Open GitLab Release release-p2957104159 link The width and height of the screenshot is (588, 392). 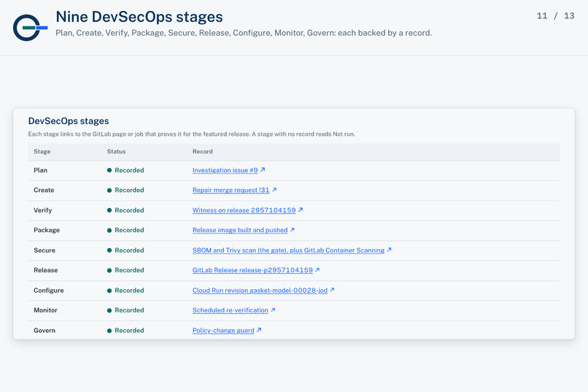point(252,270)
